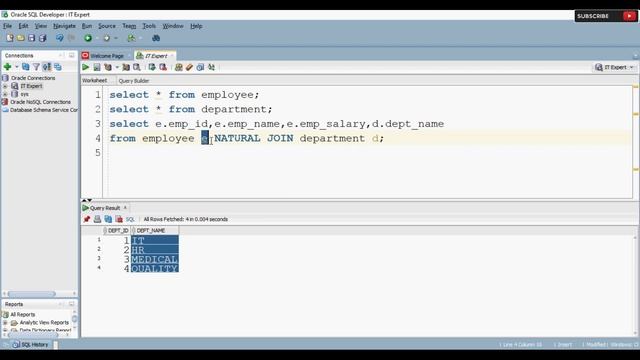Click the YouTube Subscribe button
Viewport: 640px width, 360px height.
pos(606,16)
